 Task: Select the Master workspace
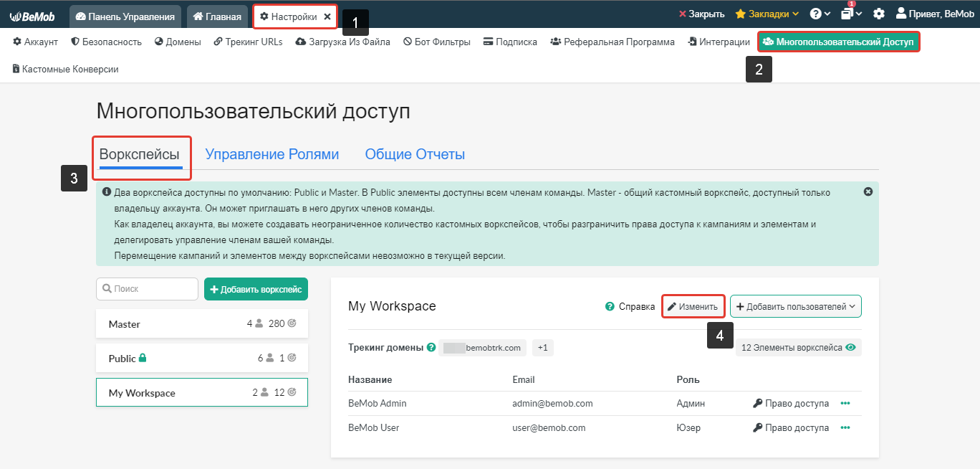tap(202, 323)
